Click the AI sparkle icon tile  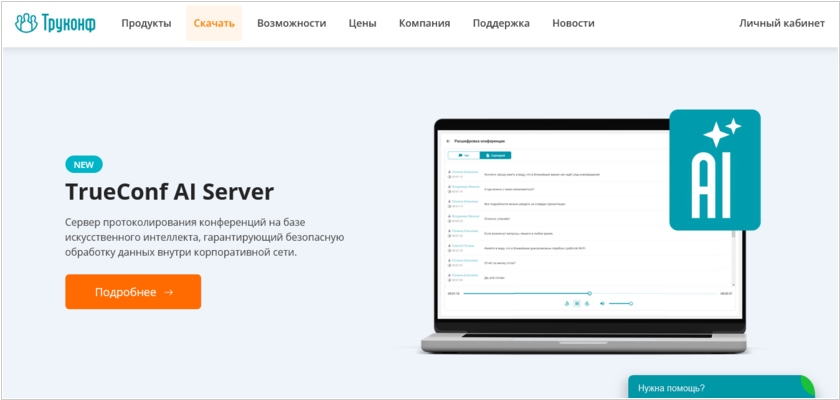point(715,170)
